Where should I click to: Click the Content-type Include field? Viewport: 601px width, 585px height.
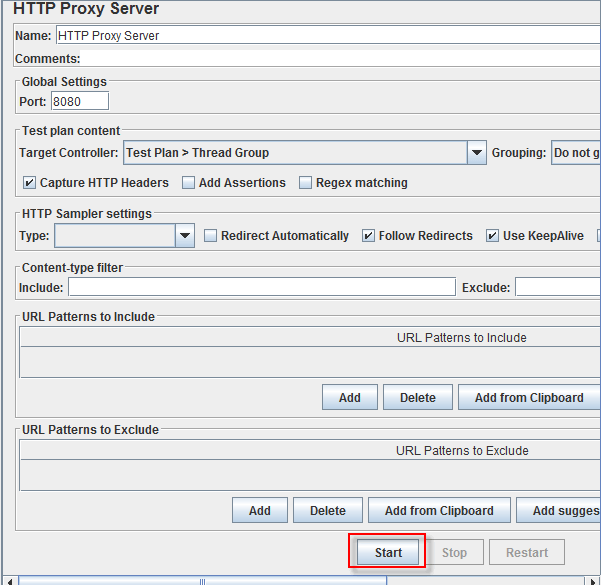click(x=261, y=288)
